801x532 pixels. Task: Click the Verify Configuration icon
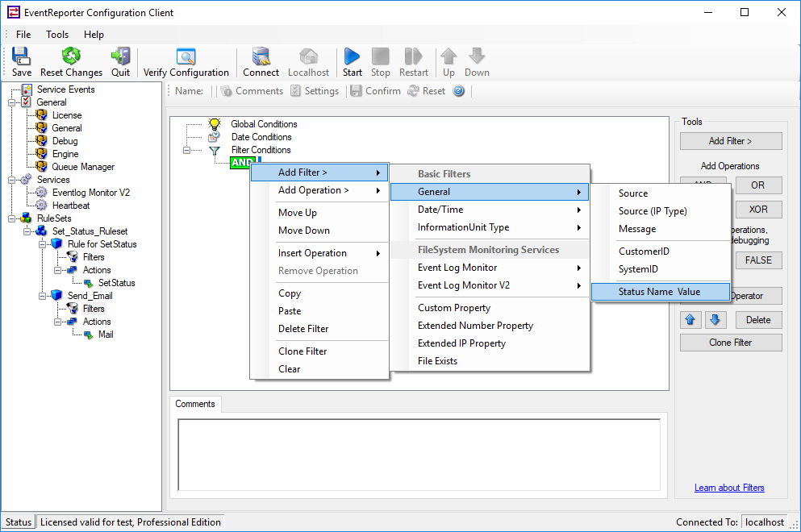186,56
